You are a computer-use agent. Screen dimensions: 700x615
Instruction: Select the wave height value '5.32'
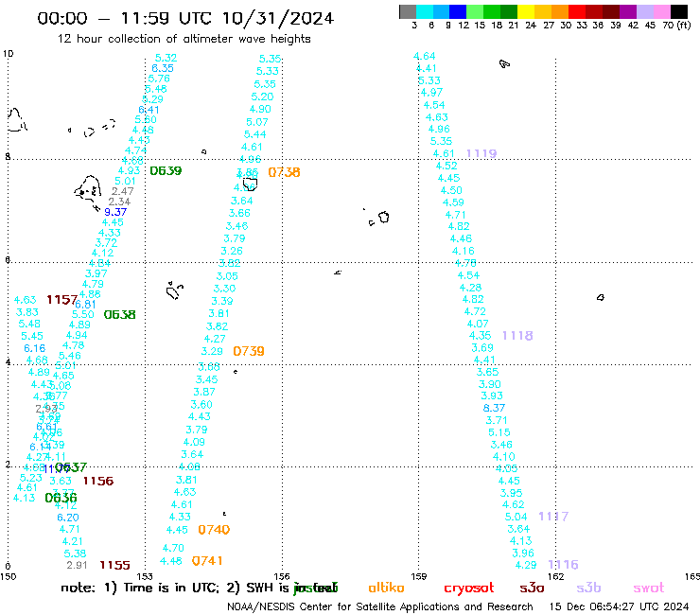click(166, 58)
